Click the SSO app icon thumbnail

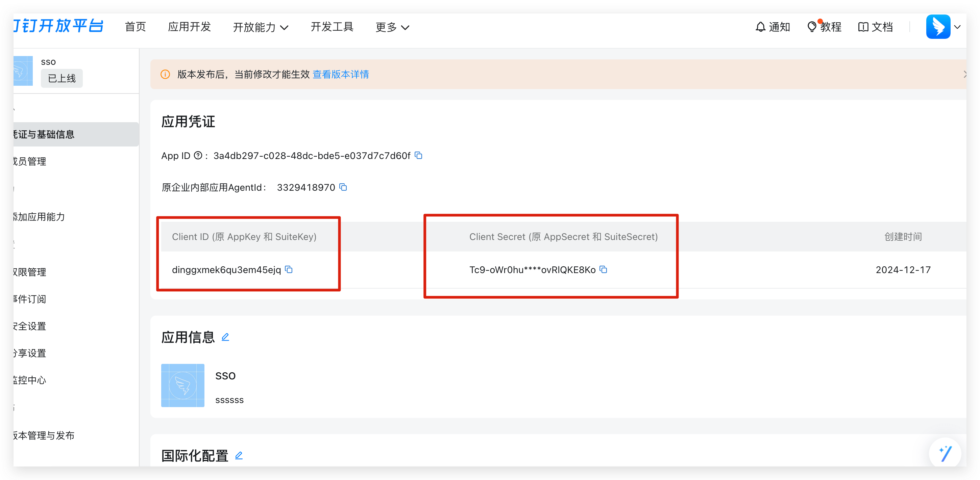(x=182, y=385)
